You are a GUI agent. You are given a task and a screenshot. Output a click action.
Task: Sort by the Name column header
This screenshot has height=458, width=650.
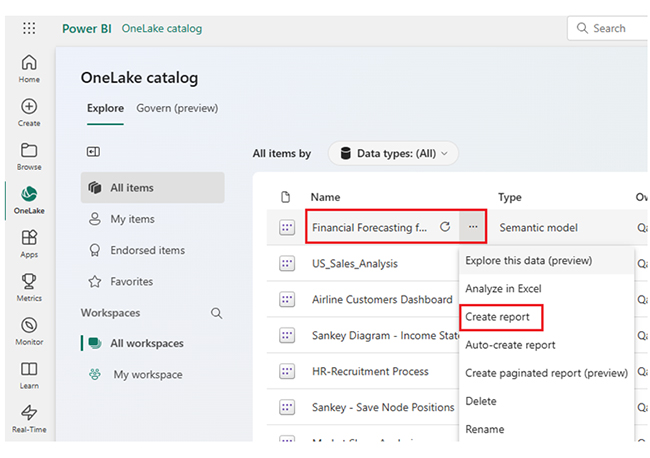point(325,197)
